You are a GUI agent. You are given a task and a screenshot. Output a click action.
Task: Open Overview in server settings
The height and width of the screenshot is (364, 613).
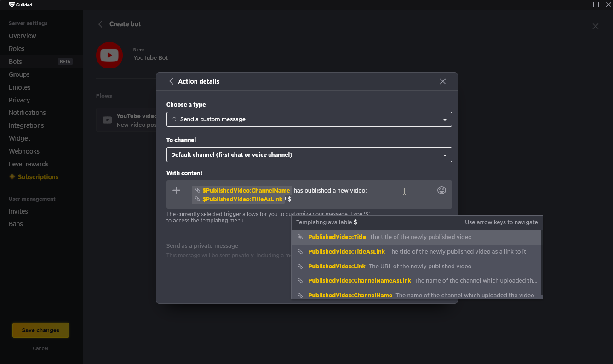[23, 36]
